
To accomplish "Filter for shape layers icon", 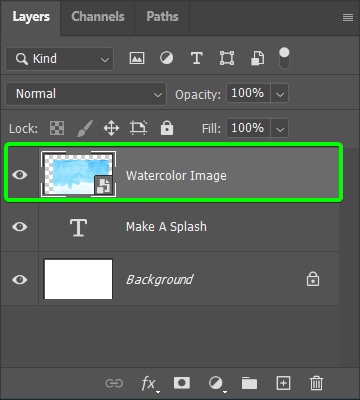I will pos(227,59).
